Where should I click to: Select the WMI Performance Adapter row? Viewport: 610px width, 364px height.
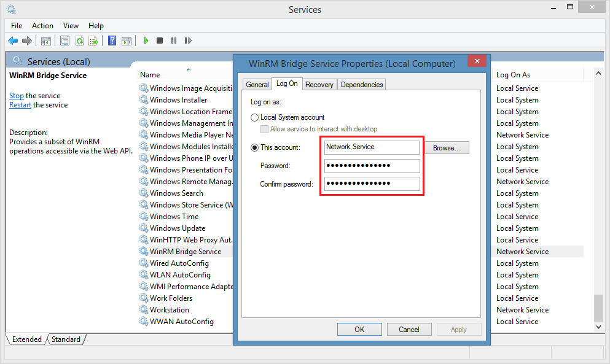click(x=186, y=286)
